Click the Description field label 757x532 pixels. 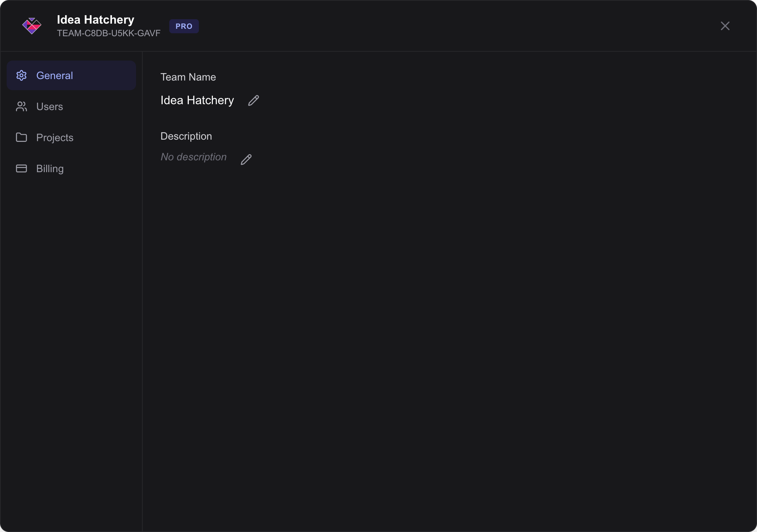pyautogui.click(x=186, y=136)
